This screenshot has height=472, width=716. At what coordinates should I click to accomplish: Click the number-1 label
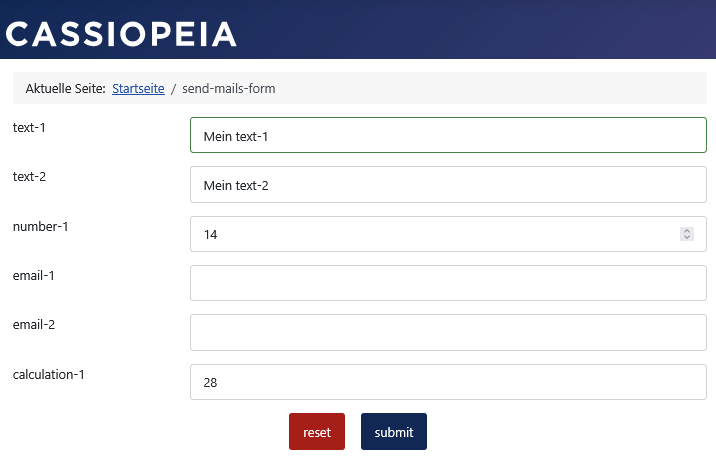click(x=41, y=226)
